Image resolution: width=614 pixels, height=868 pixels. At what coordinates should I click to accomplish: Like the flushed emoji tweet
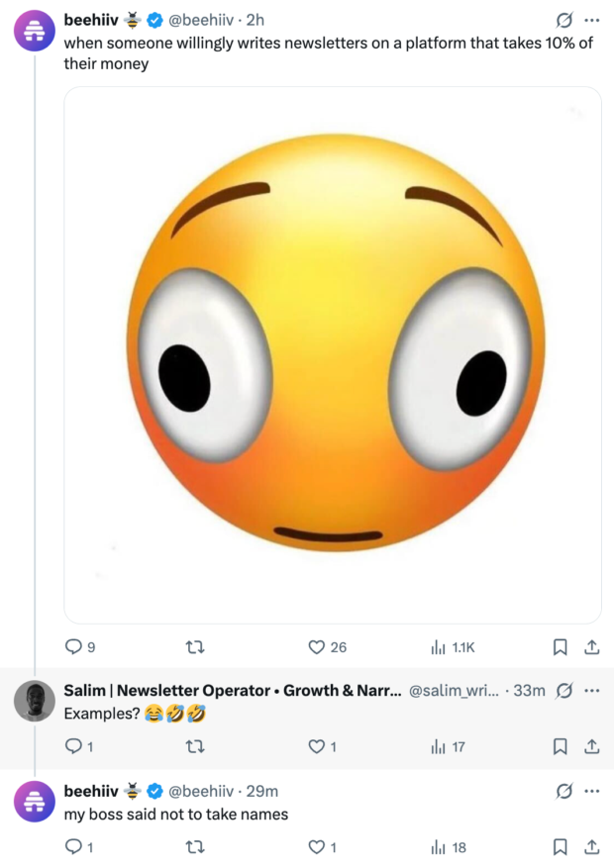coord(318,646)
